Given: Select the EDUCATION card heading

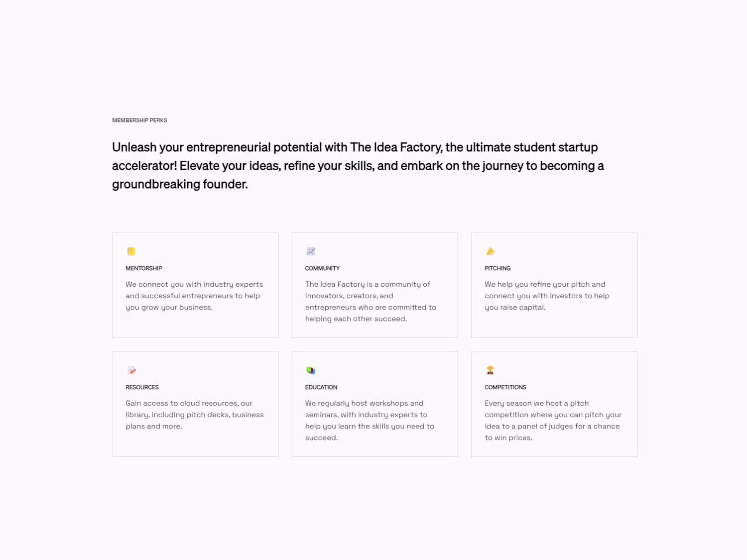Looking at the screenshot, I should [321, 387].
